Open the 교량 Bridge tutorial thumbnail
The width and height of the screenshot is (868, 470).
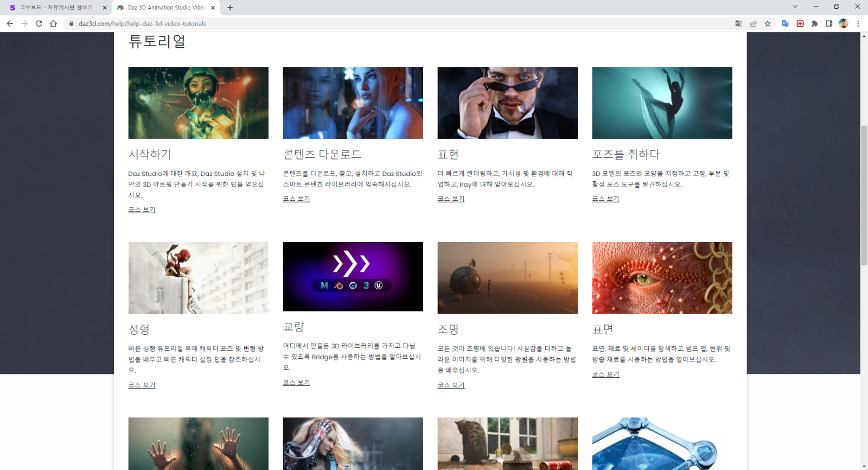click(x=353, y=277)
